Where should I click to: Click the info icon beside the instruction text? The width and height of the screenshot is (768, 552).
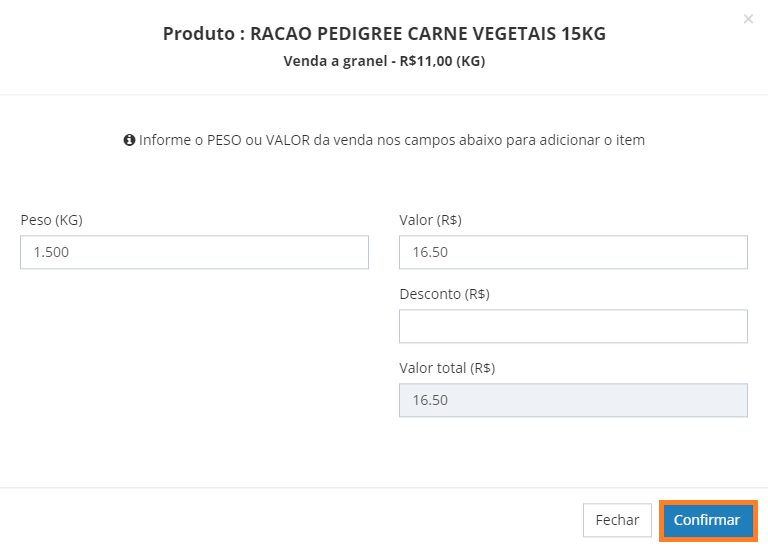129,140
